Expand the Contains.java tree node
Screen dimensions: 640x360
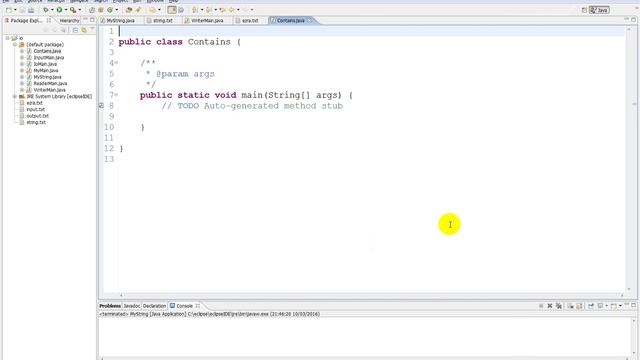coord(22,51)
